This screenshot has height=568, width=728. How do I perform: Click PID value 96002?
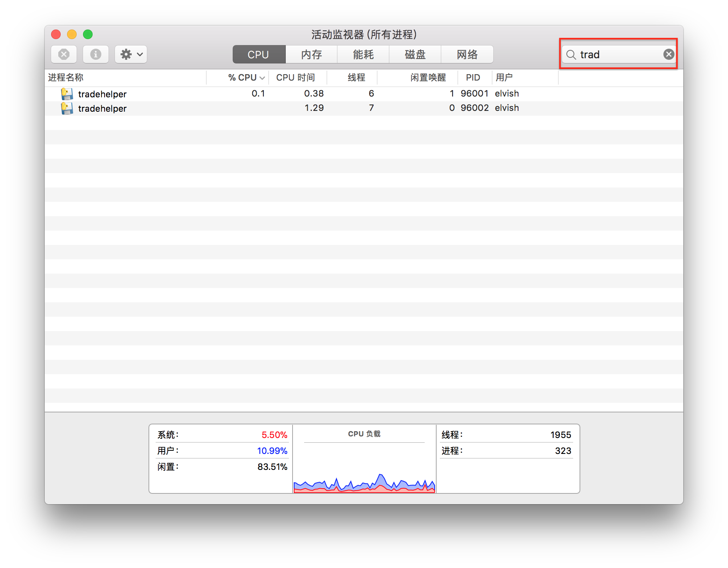pyautogui.click(x=475, y=108)
